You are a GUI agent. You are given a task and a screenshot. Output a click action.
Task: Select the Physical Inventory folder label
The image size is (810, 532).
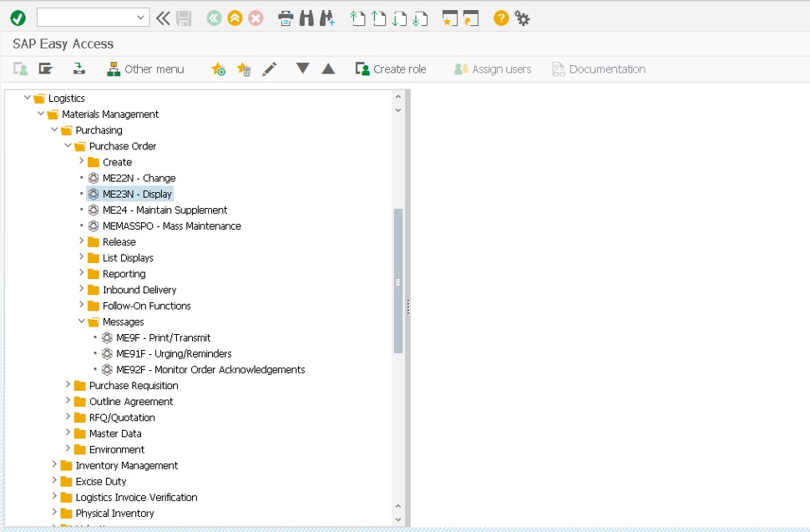pos(114,514)
